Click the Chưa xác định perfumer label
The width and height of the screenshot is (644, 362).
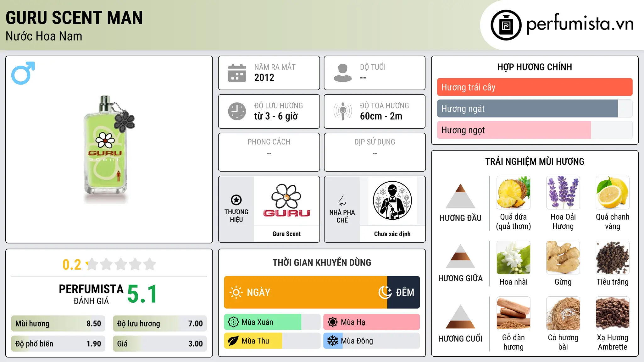(x=392, y=234)
